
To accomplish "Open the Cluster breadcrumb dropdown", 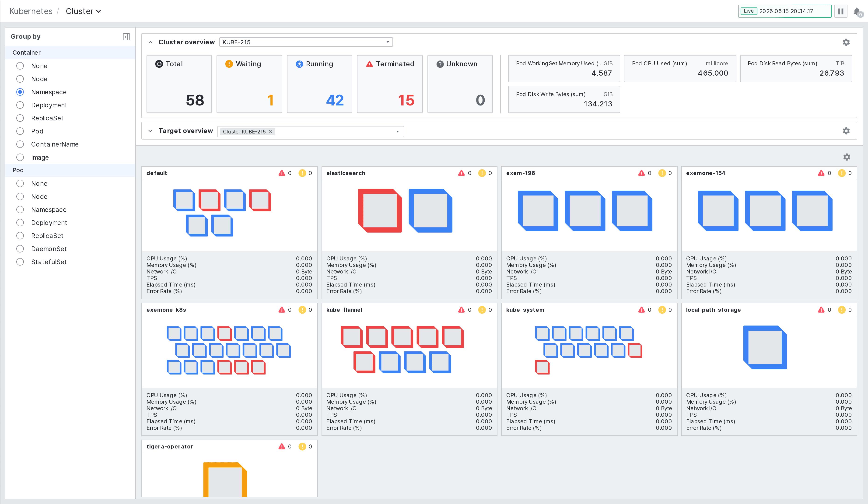I will pyautogui.click(x=83, y=11).
